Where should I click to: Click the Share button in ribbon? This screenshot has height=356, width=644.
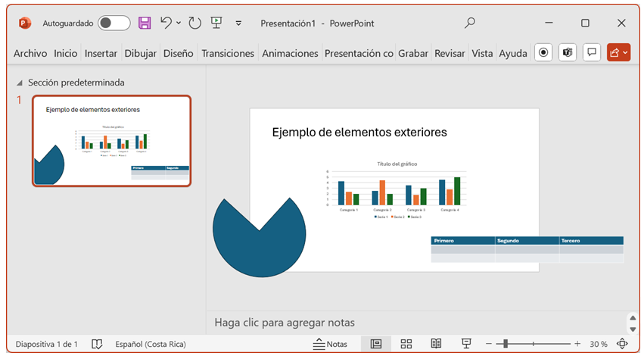[x=618, y=52]
